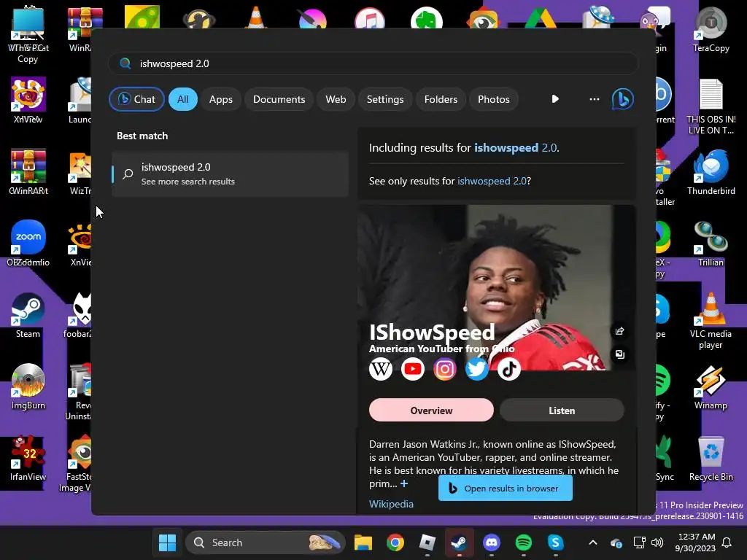Click the 'ishwospeed 2.0' original query link
The width and height of the screenshot is (747, 560).
pyautogui.click(x=492, y=181)
